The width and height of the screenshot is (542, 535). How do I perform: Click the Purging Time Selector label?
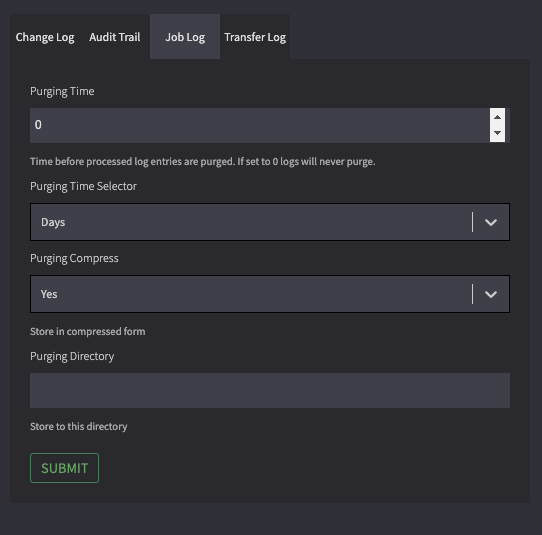point(83,186)
